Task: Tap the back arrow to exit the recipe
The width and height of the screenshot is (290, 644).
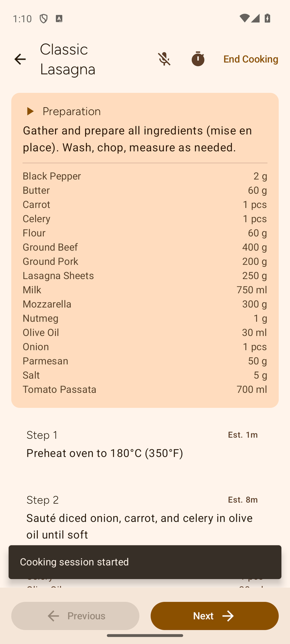Action: pos(20,59)
